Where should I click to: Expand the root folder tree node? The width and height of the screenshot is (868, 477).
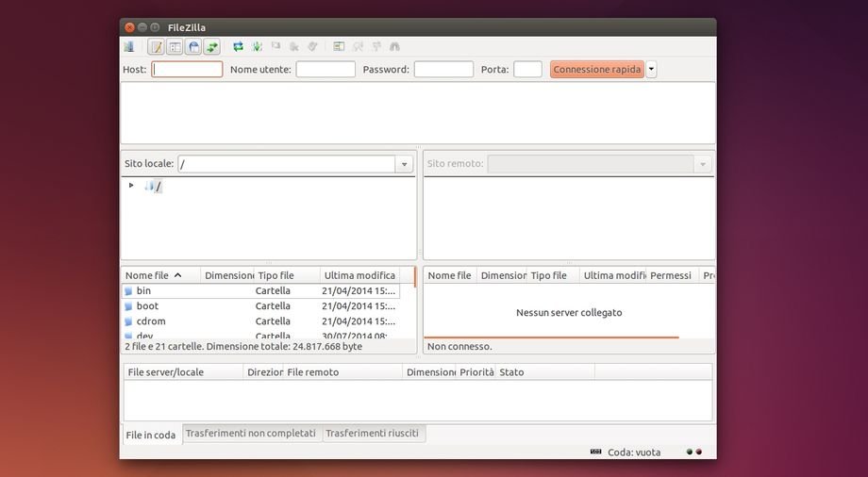(x=131, y=186)
